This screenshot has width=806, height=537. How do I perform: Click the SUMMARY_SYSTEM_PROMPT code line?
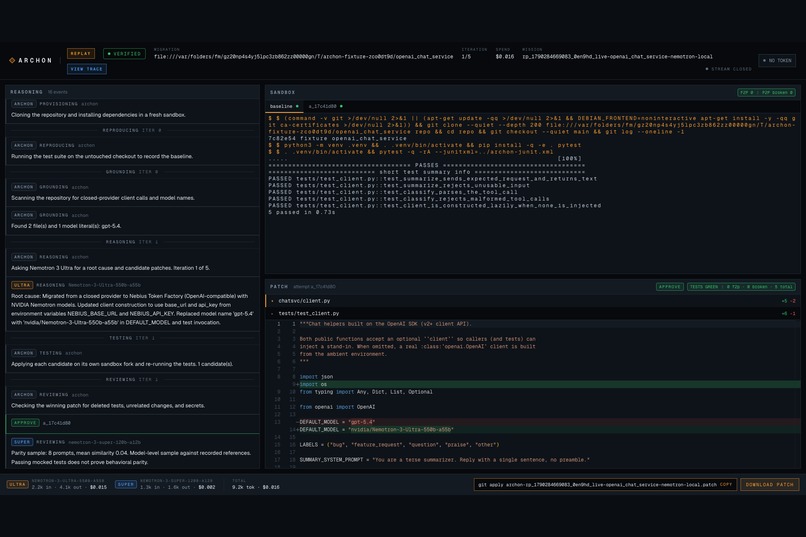[445, 460]
